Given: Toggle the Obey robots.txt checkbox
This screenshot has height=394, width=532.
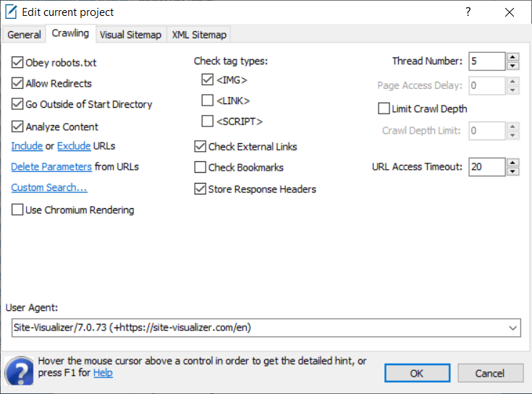Looking at the screenshot, I should 18,63.
